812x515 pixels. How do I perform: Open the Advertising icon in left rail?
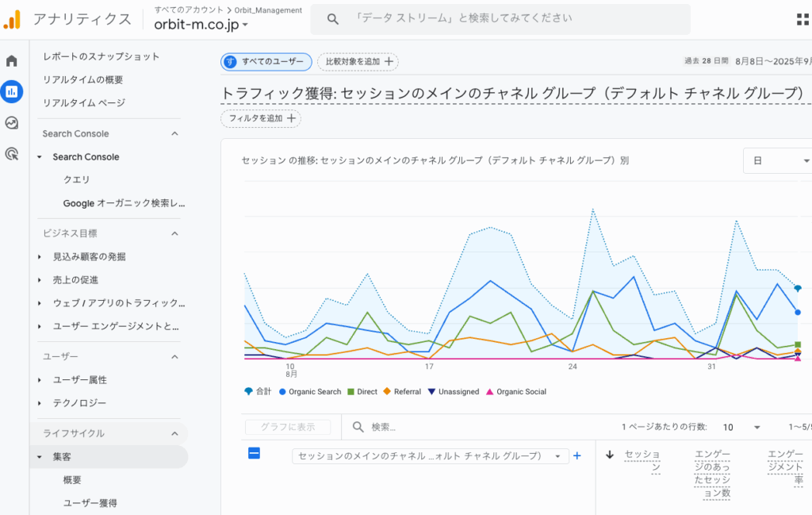click(x=12, y=154)
